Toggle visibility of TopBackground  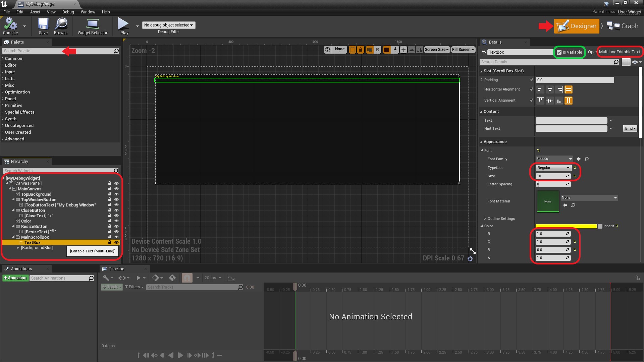tap(116, 194)
